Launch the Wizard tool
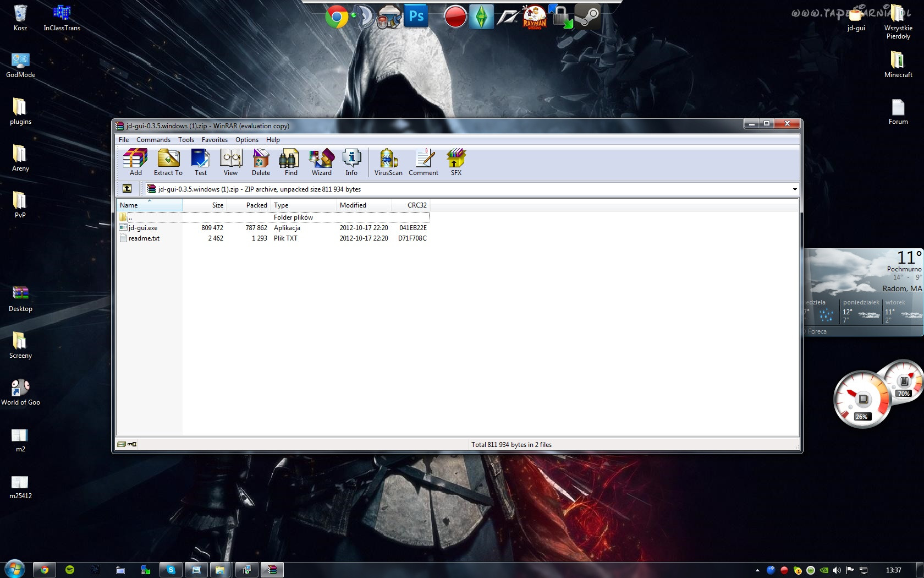Screen dimensions: 924x578 pos(322,162)
